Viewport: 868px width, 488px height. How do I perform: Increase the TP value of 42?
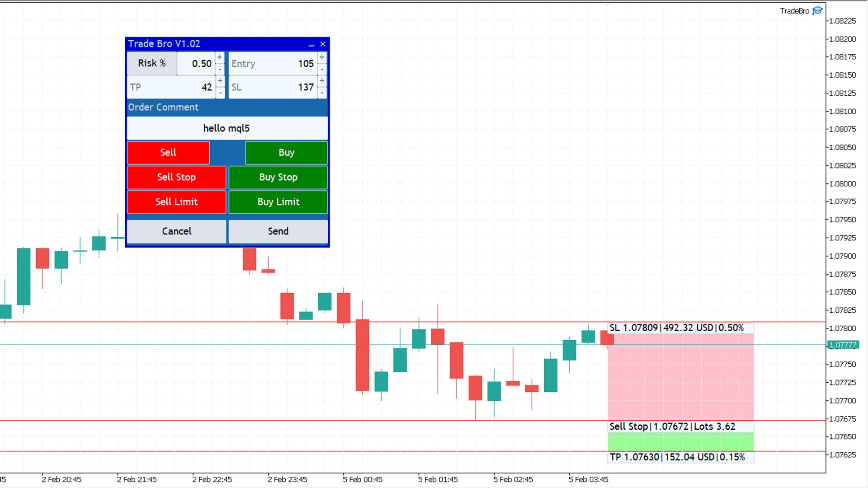click(x=220, y=81)
